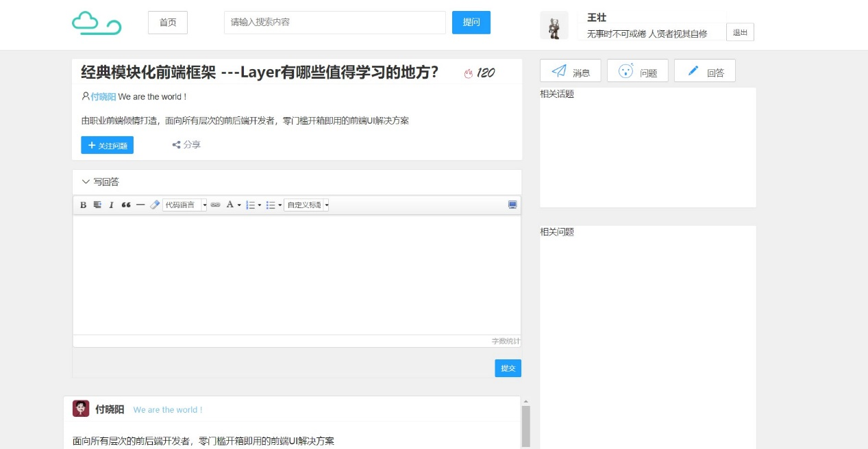Click 付晓阳 avatar in the answer card
Image resolution: width=868 pixels, height=449 pixels.
coord(81,409)
